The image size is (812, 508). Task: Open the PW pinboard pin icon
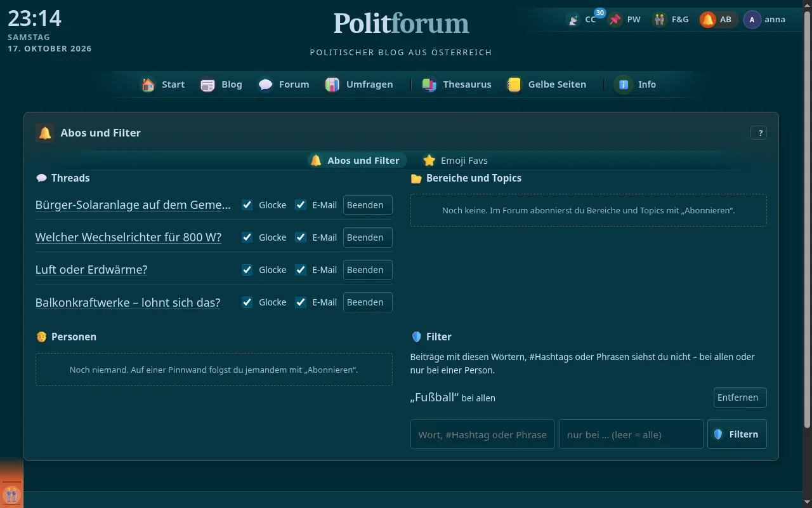(x=615, y=20)
